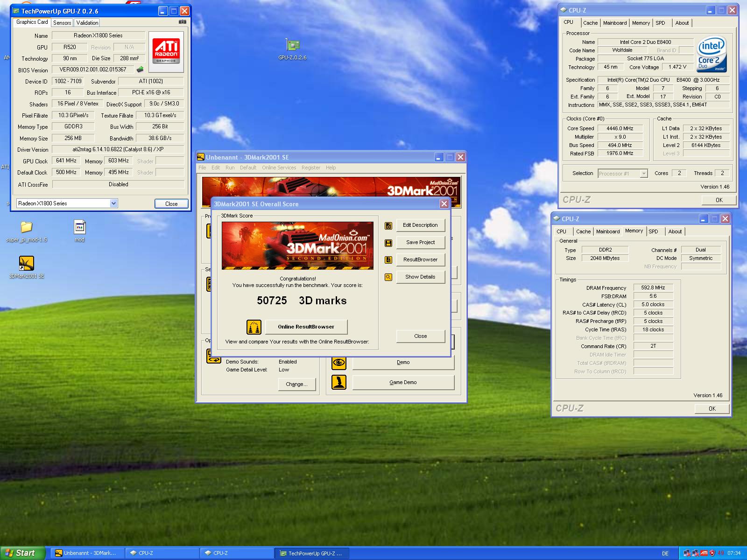
Task: Open the Mainboard tab in top CPU-Z window
Action: (x=615, y=23)
